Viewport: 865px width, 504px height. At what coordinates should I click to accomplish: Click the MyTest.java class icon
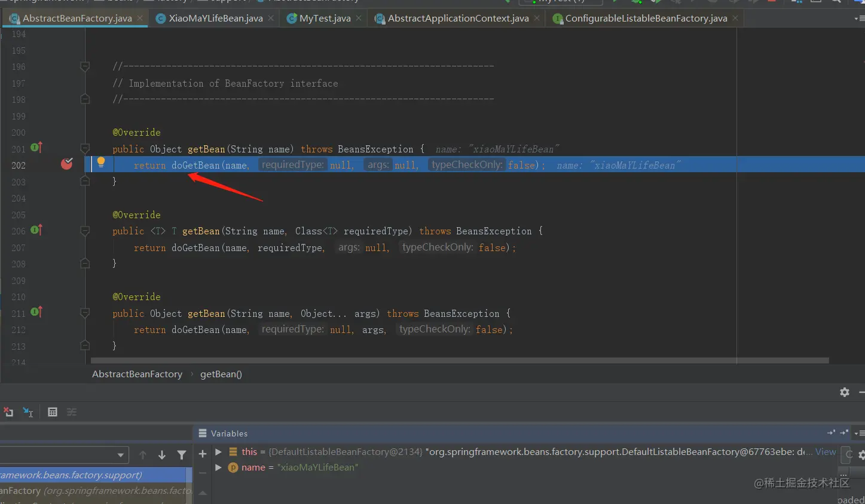(292, 19)
